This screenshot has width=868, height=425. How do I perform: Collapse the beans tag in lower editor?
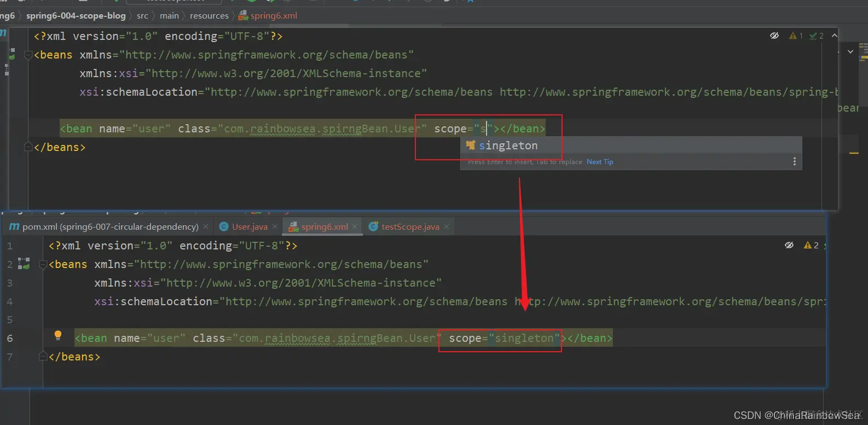(43, 265)
